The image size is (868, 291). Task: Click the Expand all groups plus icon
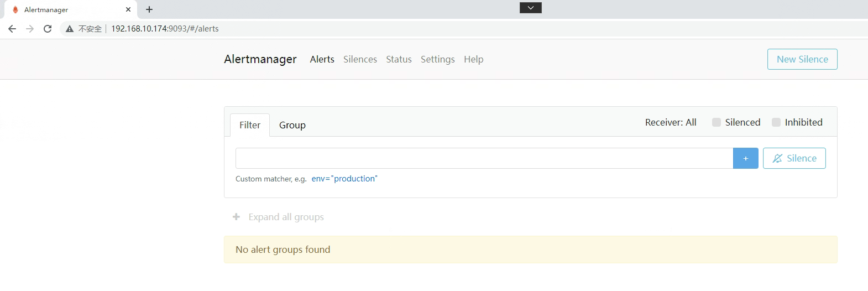pyautogui.click(x=236, y=217)
